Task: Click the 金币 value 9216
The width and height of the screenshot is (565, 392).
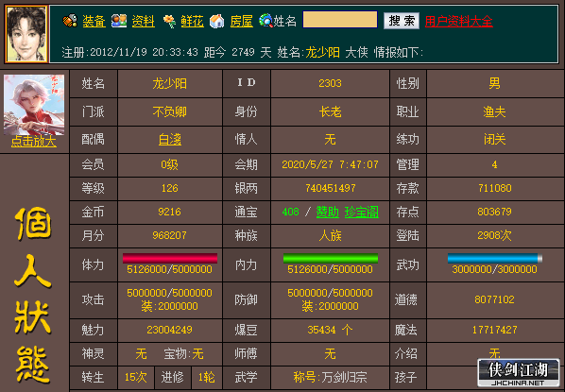Action: tap(170, 212)
